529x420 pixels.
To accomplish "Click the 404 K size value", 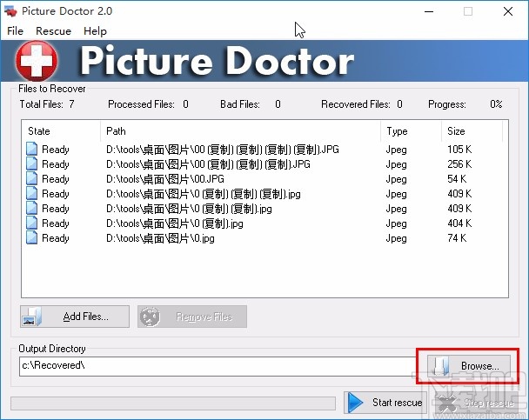I will tap(459, 223).
